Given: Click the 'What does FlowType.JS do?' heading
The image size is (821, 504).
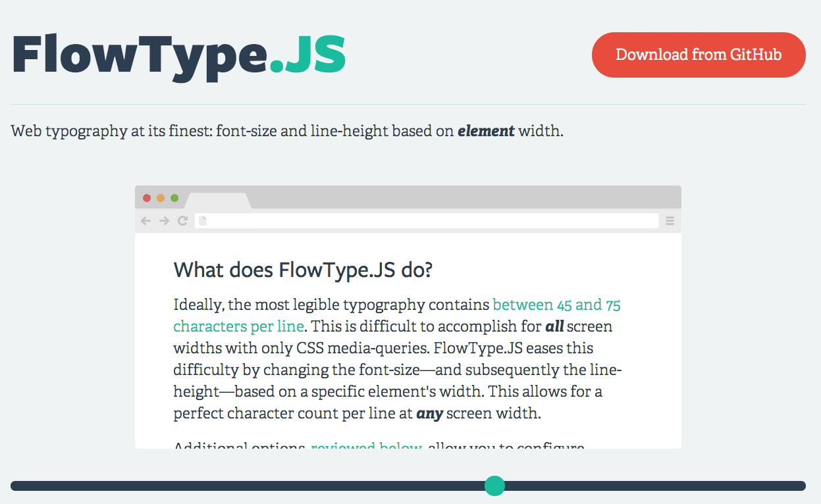Looking at the screenshot, I should (303, 270).
